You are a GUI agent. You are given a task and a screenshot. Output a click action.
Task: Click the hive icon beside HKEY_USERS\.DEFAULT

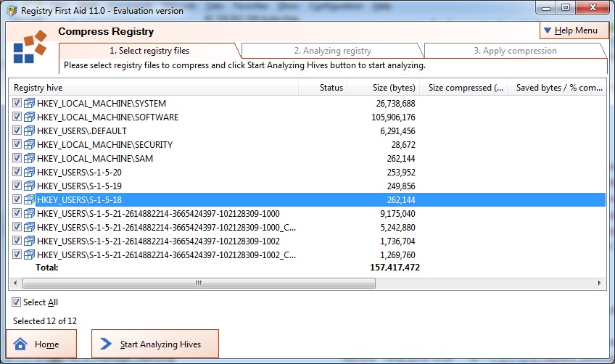click(x=29, y=131)
